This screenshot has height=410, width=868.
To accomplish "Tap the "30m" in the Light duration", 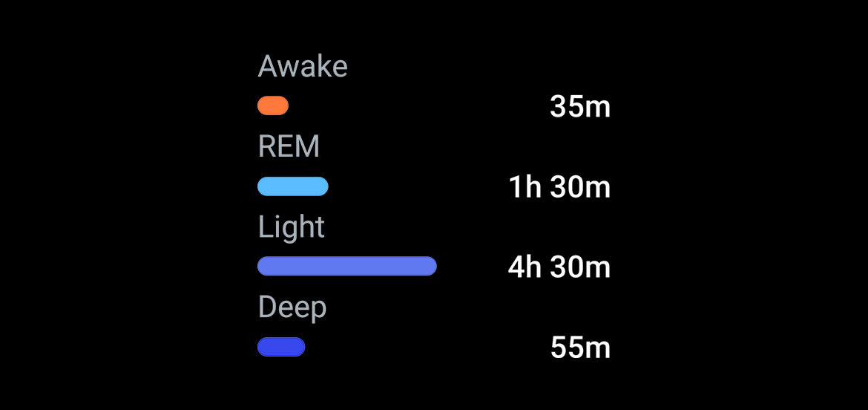I will click(x=580, y=267).
